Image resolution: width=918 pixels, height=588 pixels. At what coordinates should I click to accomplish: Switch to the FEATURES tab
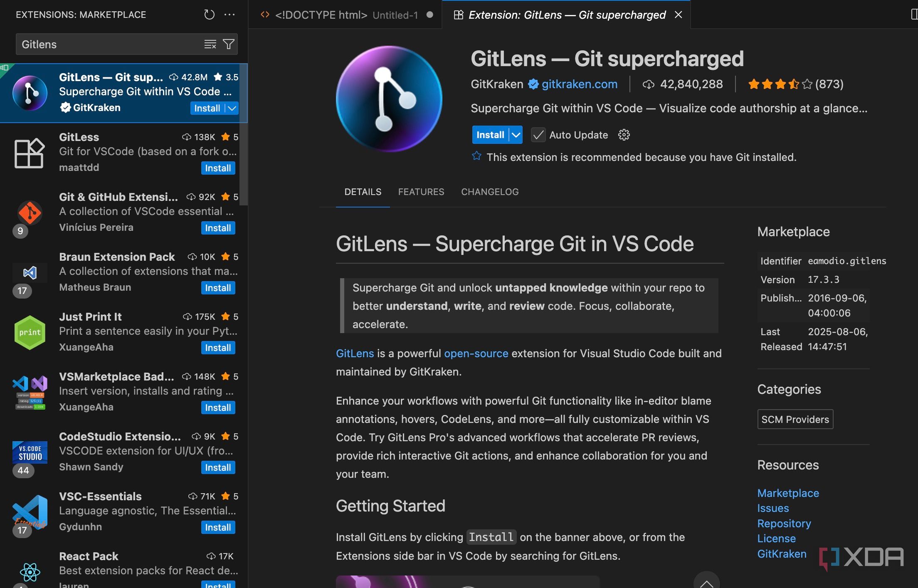coord(421,192)
